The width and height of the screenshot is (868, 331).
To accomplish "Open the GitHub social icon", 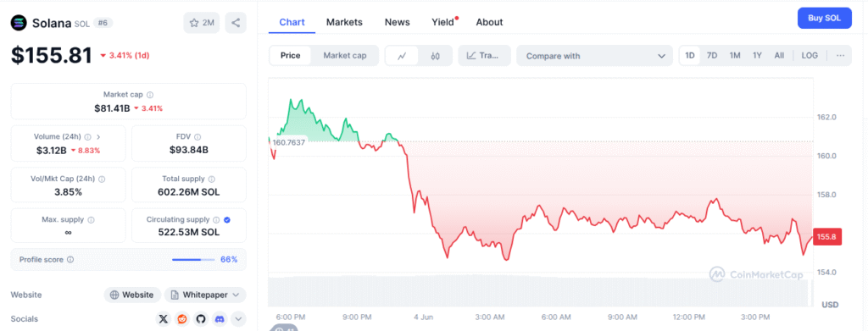I will (x=200, y=319).
